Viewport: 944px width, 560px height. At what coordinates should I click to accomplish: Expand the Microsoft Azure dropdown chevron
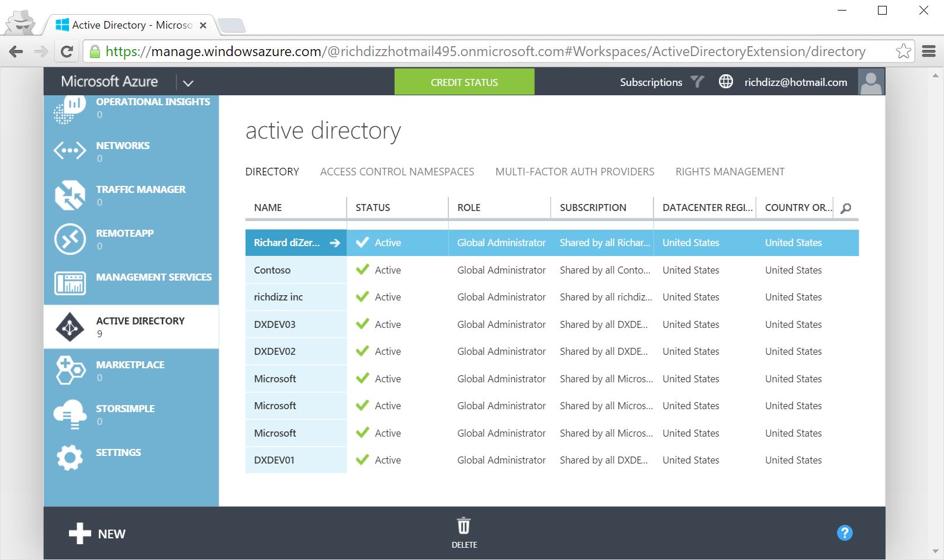(188, 83)
